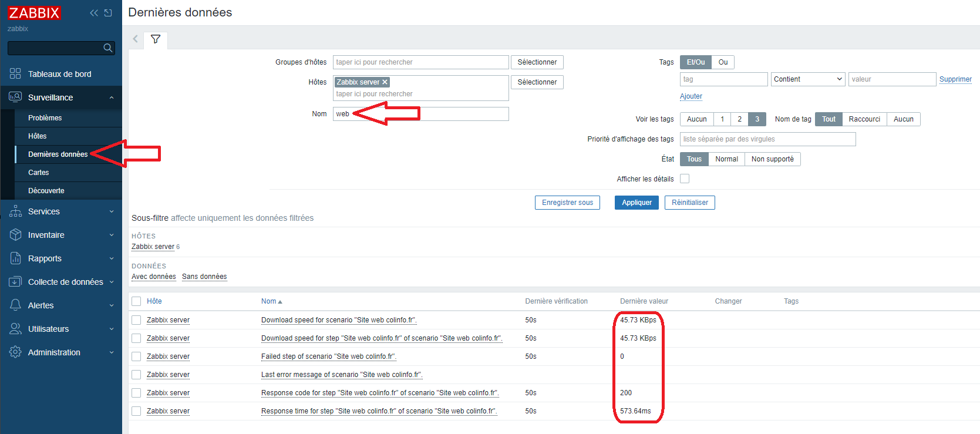Click the Inventaire box icon

click(x=15, y=235)
